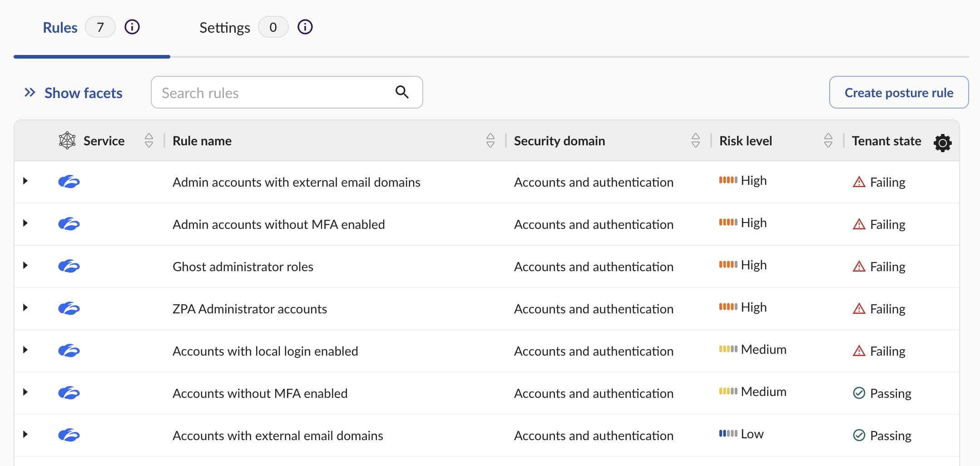Open the table column settings gear
980x466 pixels.
click(x=943, y=143)
